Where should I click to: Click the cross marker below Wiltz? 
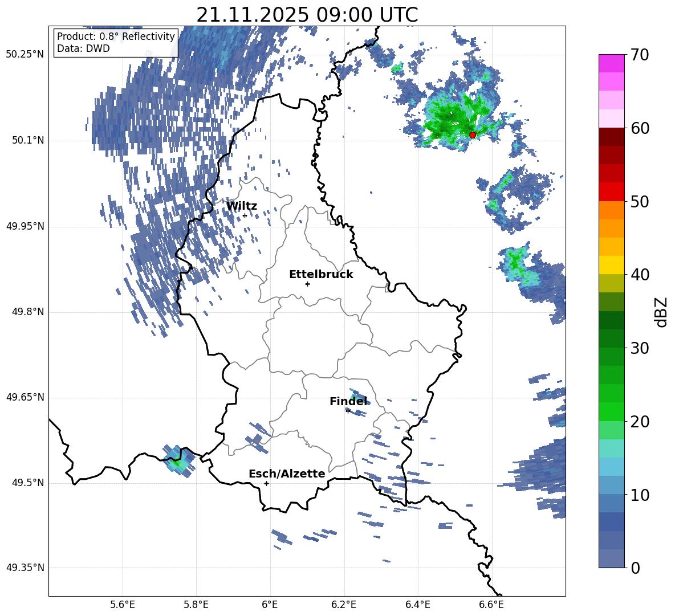(x=245, y=216)
